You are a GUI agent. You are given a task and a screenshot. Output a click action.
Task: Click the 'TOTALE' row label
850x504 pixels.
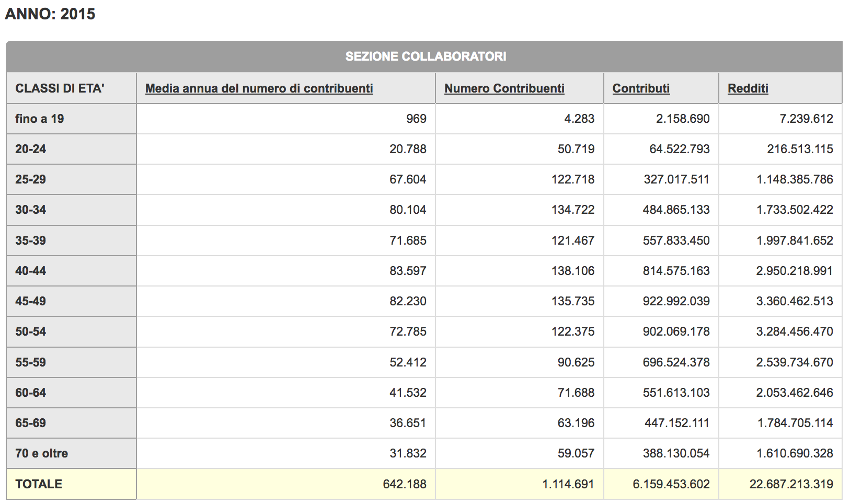click(x=39, y=484)
